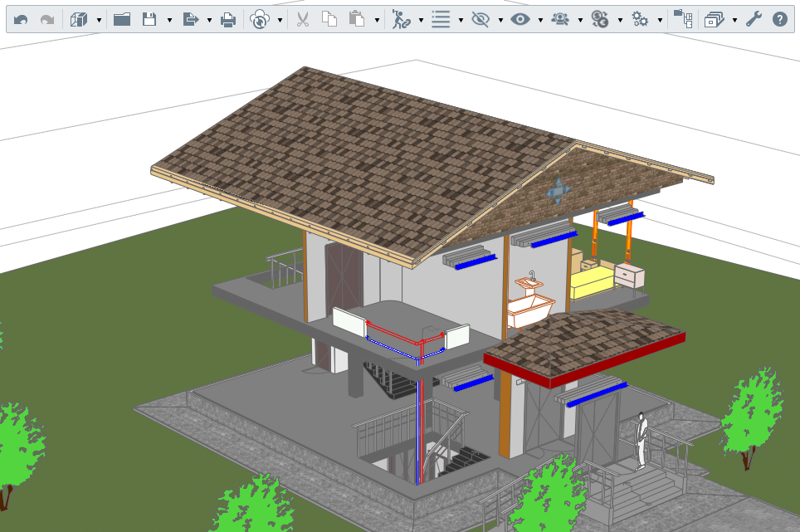Open the dropdown beside the open eye icon

point(540,21)
